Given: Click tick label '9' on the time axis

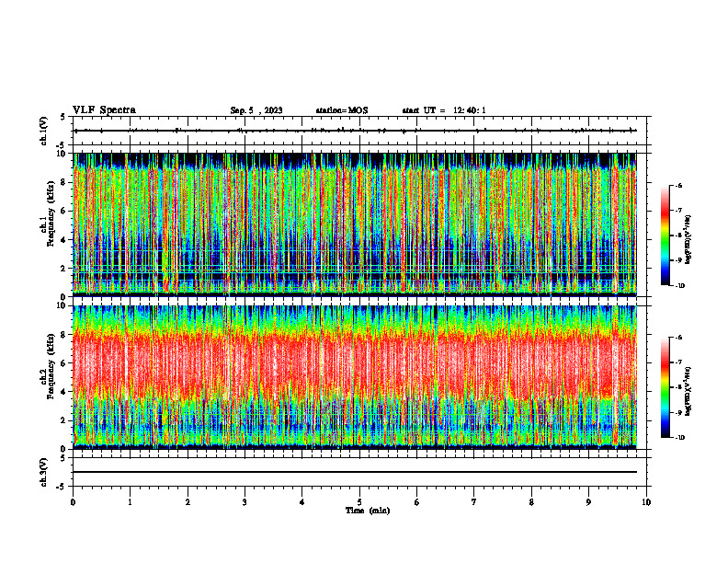Looking at the screenshot, I should [x=588, y=502].
